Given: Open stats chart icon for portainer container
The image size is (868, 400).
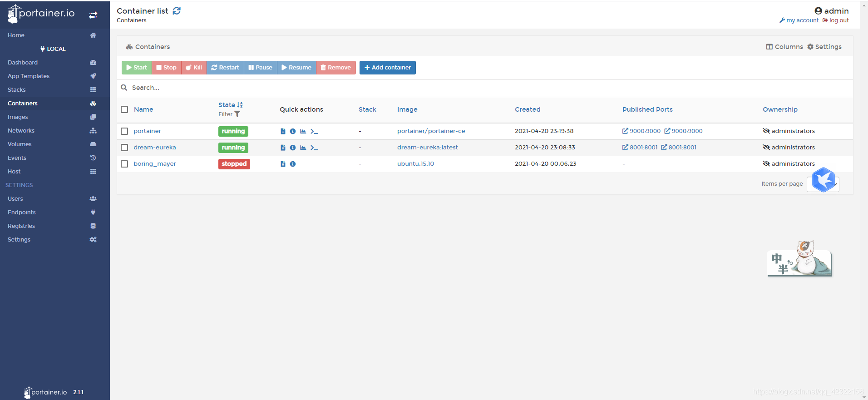Looking at the screenshot, I should pos(303,131).
